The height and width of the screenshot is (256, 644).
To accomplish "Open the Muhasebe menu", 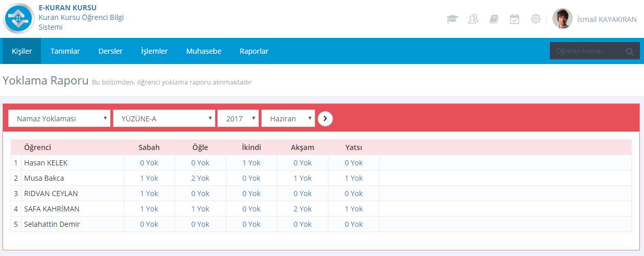I will point(204,51).
